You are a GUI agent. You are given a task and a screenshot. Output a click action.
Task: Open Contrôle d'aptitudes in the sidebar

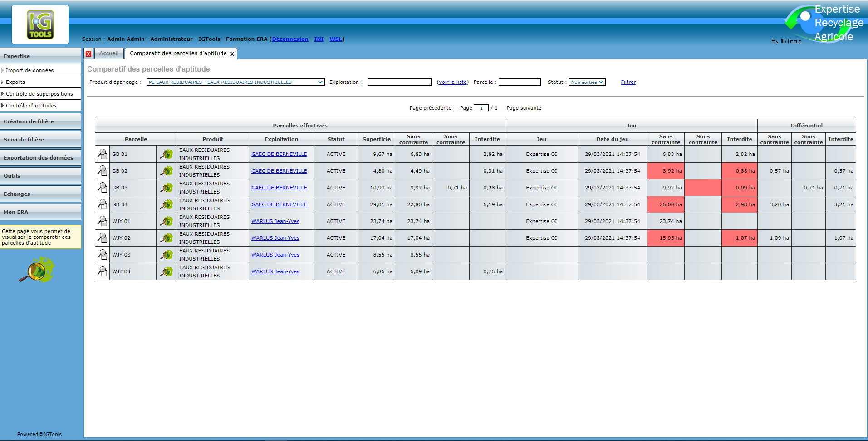pos(31,106)
